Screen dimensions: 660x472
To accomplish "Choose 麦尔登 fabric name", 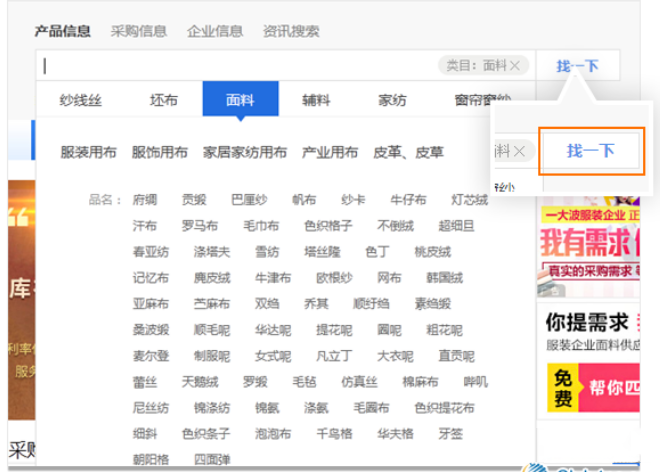I will (151, 356).
